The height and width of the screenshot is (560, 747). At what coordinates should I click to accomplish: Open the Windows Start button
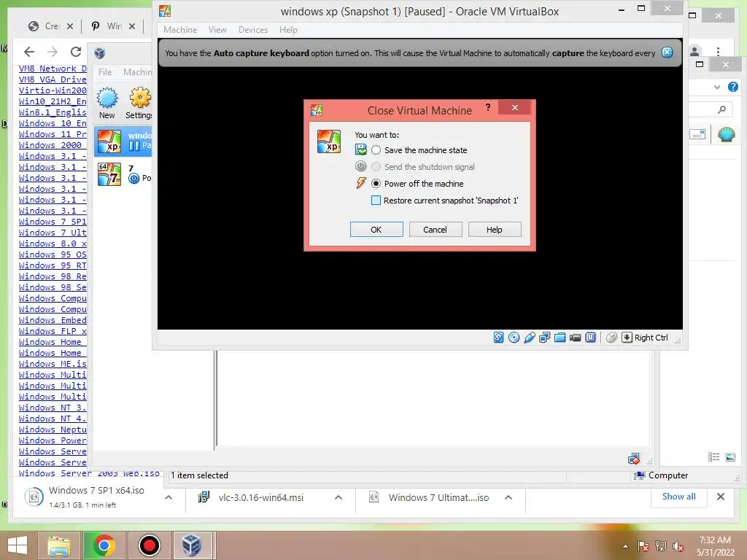pyautogui.click(x=18, y=545)
